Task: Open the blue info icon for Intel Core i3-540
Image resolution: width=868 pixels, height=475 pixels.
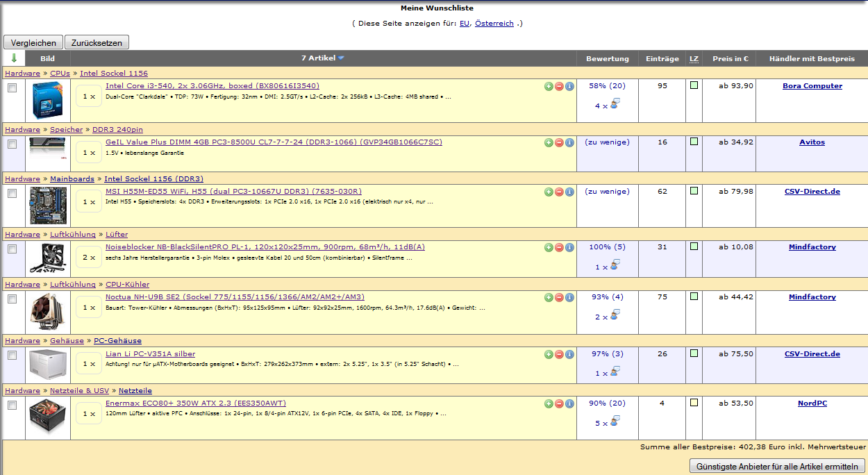Action: 569,86
